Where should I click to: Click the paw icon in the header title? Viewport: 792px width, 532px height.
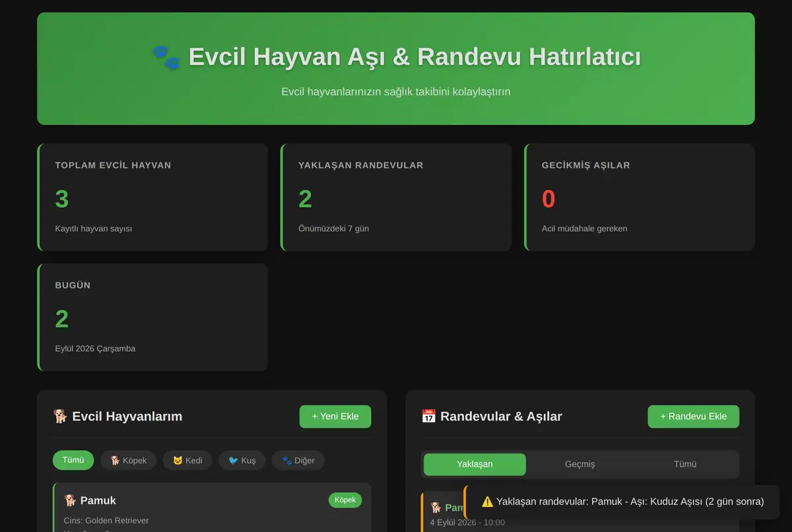166,57
